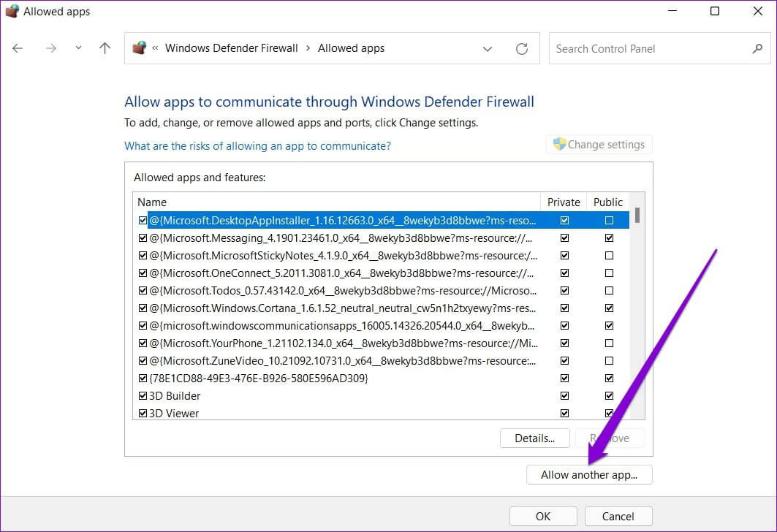Image resolution: width=777 pixels, height=532 pixels.
Task: Select the Microsoft.MicrosoftStickyNotes row
Action: point(382,256)
